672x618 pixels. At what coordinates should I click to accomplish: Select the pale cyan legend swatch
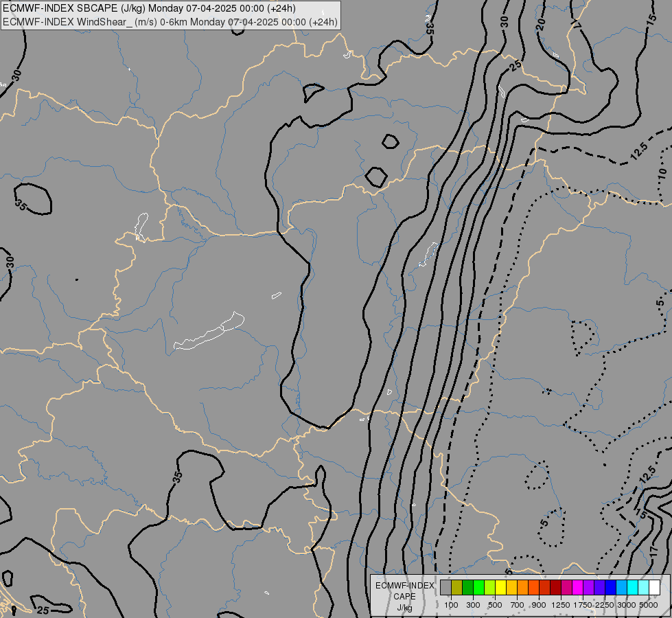pos(643,587)
